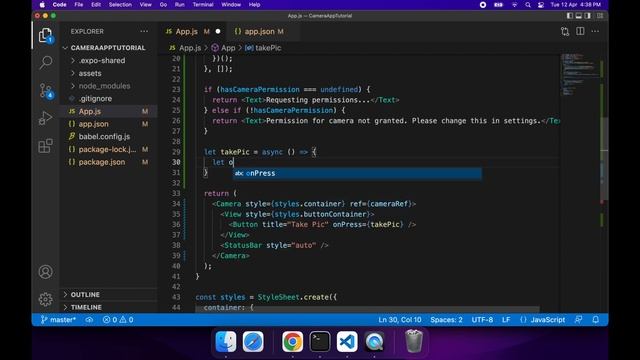Close App.js tab via unsaved dot
The height and width of the screenshot is (360, 640).
[x=218, y=31]
